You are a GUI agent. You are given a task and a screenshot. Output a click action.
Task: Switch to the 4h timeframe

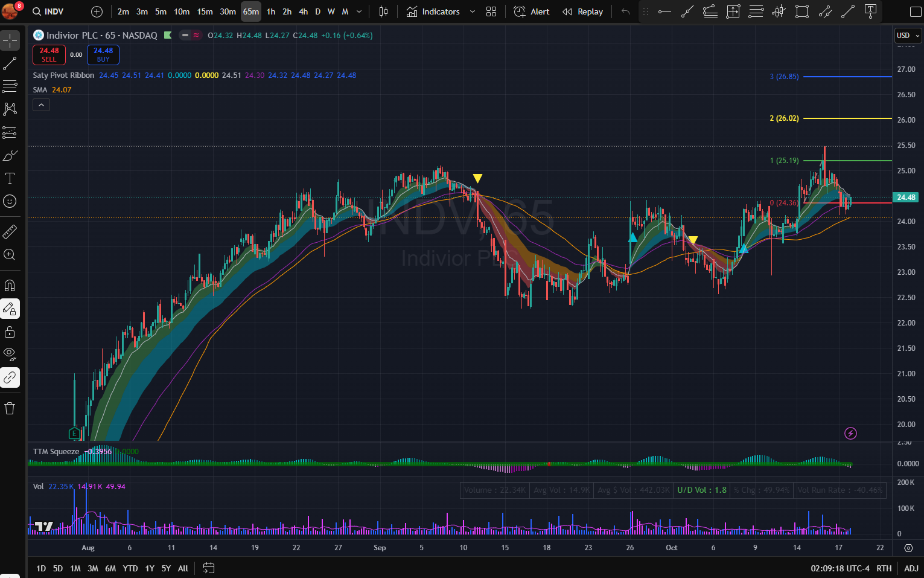(x=303, y=11)
